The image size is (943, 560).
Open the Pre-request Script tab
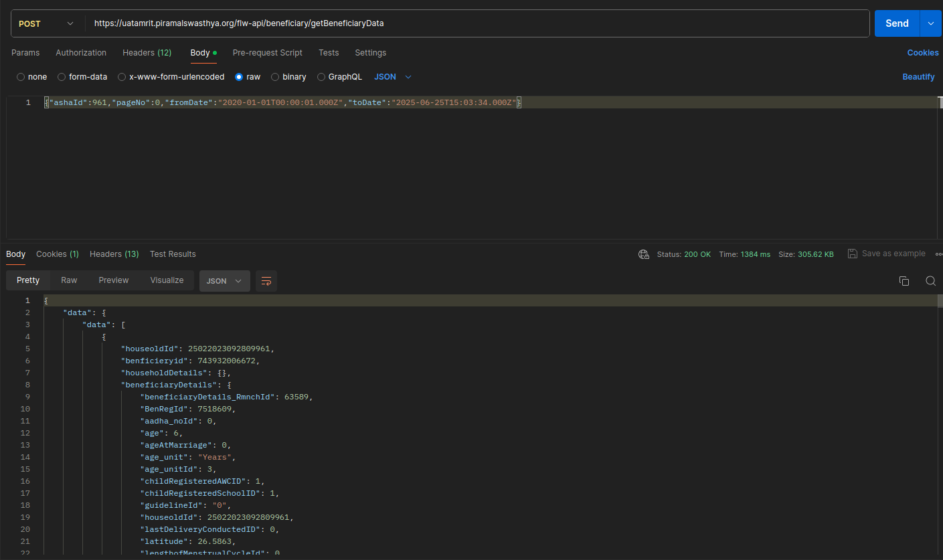pos(268,53)
